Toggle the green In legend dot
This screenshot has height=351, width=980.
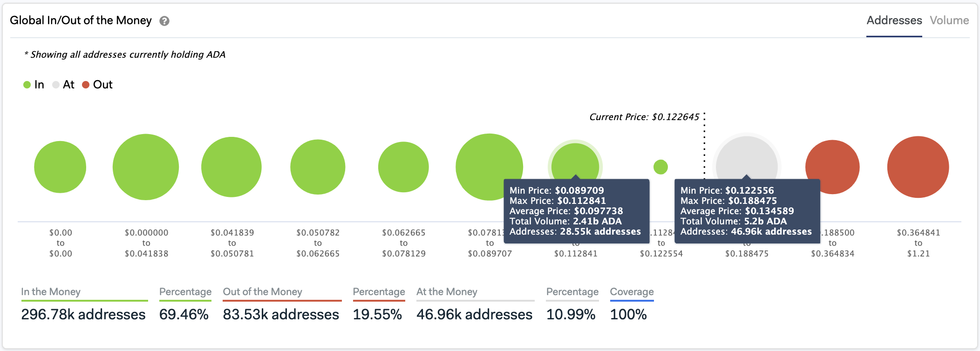tap(27, 85)
